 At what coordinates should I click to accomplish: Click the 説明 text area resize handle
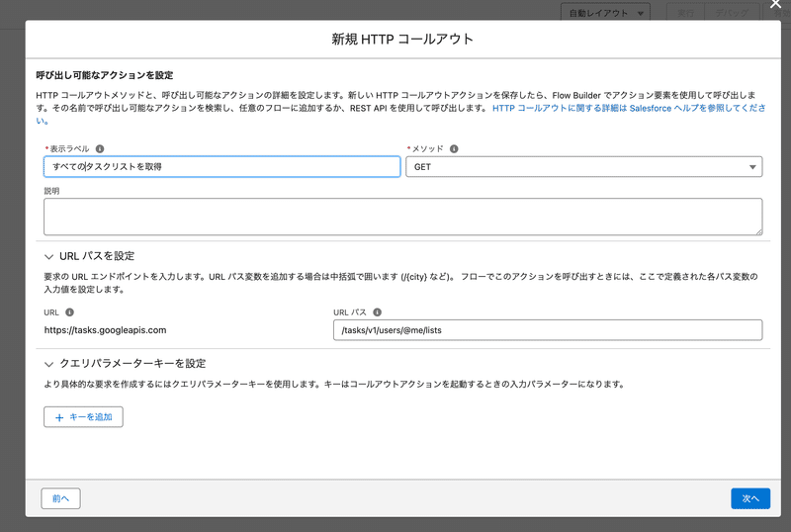[x=758, y=231]
